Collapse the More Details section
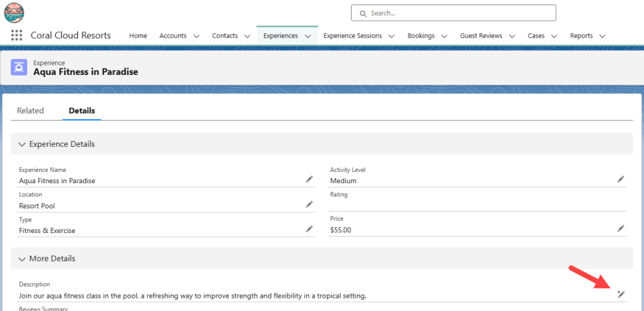Screen dimensions: 644x311 coord(23,259)
